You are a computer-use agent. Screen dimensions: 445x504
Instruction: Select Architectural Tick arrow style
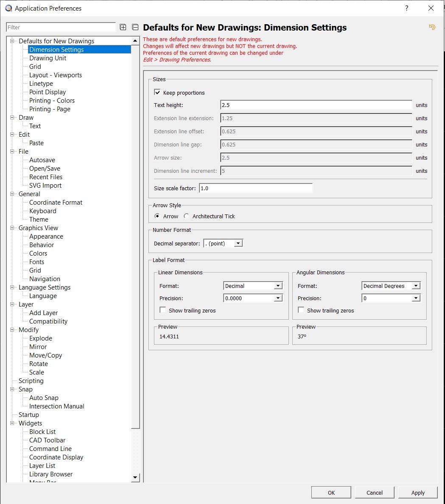[x=186, y=216]
